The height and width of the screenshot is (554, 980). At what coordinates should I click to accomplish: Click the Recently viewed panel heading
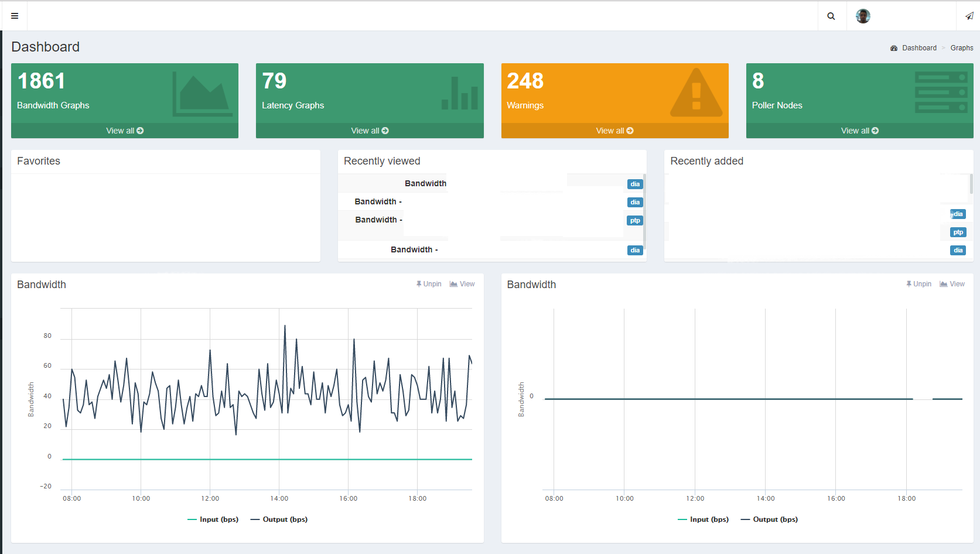pos(382,161)
